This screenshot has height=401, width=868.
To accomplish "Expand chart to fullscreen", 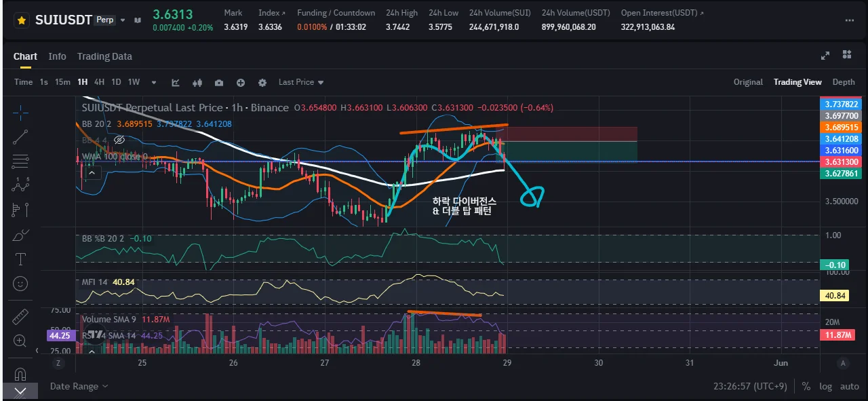I will 825,56.
